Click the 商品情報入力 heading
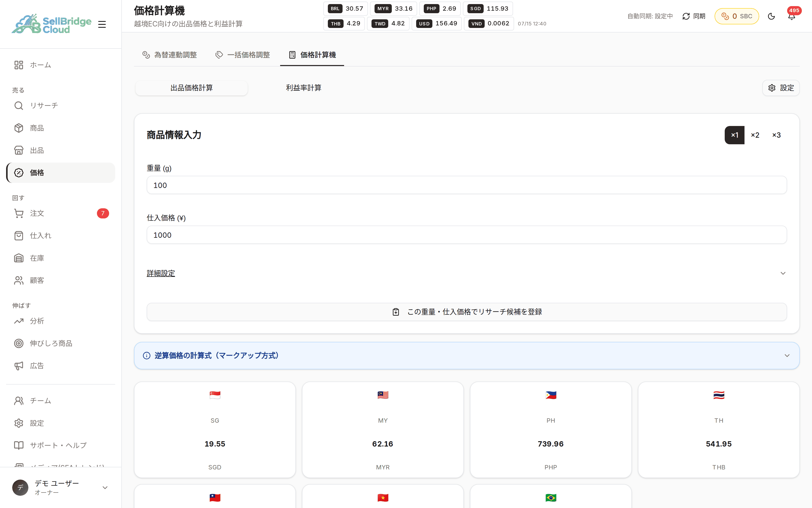Screen dimensions: 812x508 coord(174,135)
